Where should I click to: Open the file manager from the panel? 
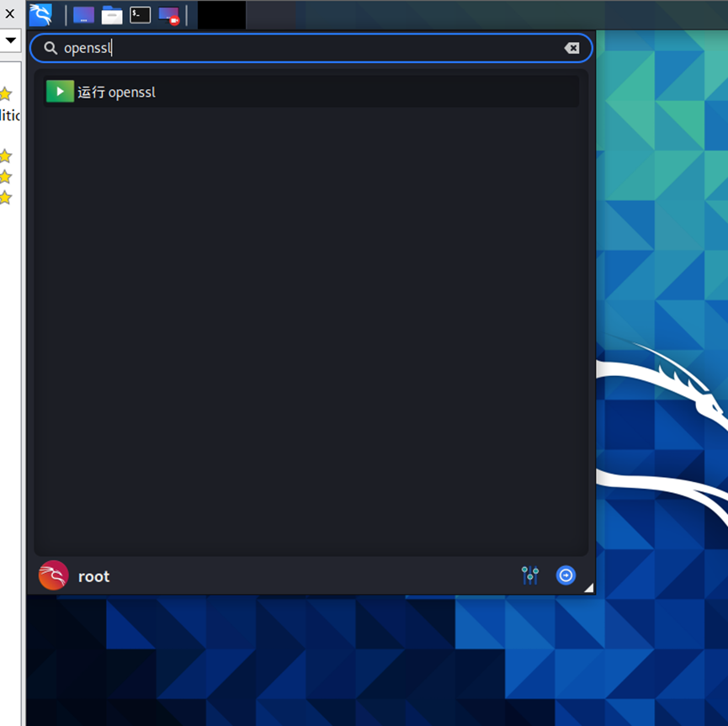pyautogui.click(x=112, y=15)
